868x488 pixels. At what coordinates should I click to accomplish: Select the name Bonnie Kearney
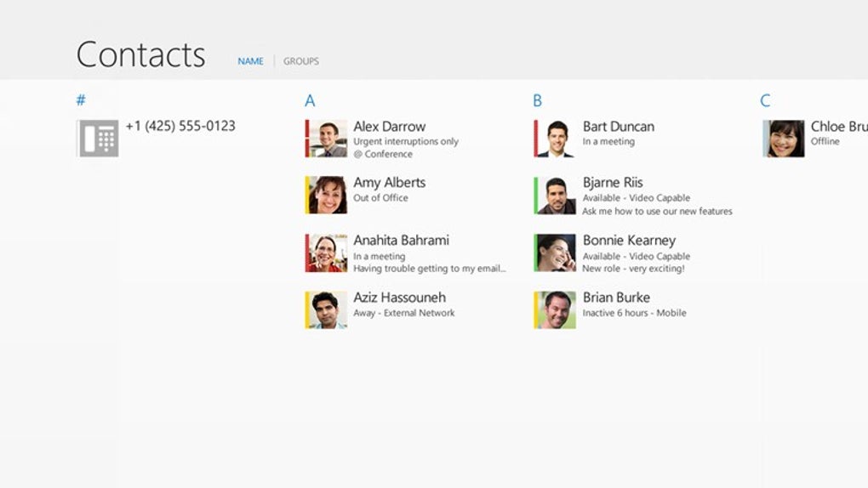pos(630,241)
